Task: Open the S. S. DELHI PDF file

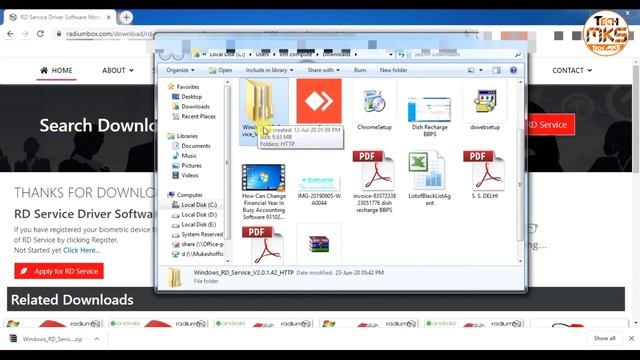Action: pyautogui.click(x=485, y=171)
